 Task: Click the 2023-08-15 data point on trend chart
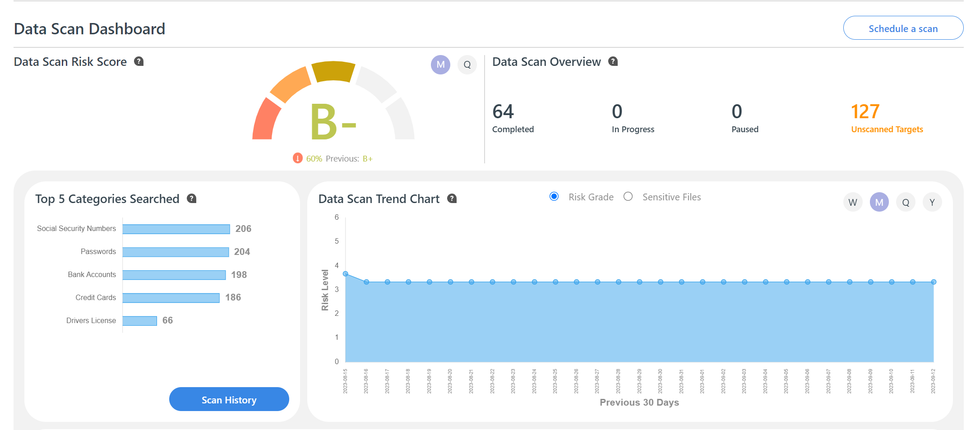[x=346, y=274]
